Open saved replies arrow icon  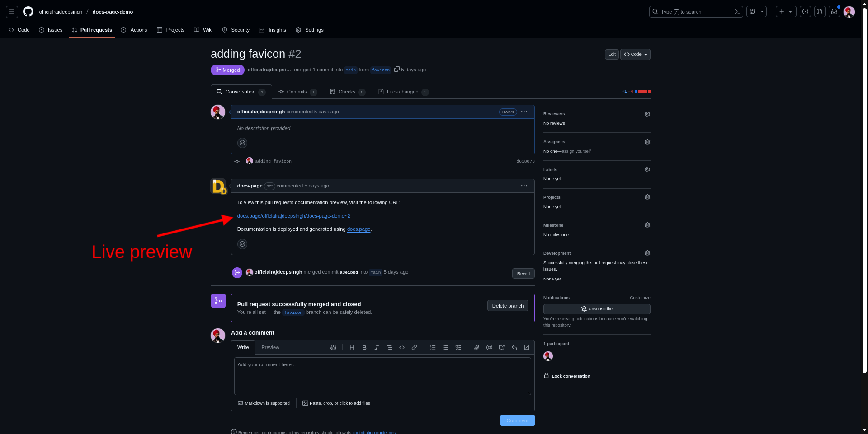coord(514,347)
